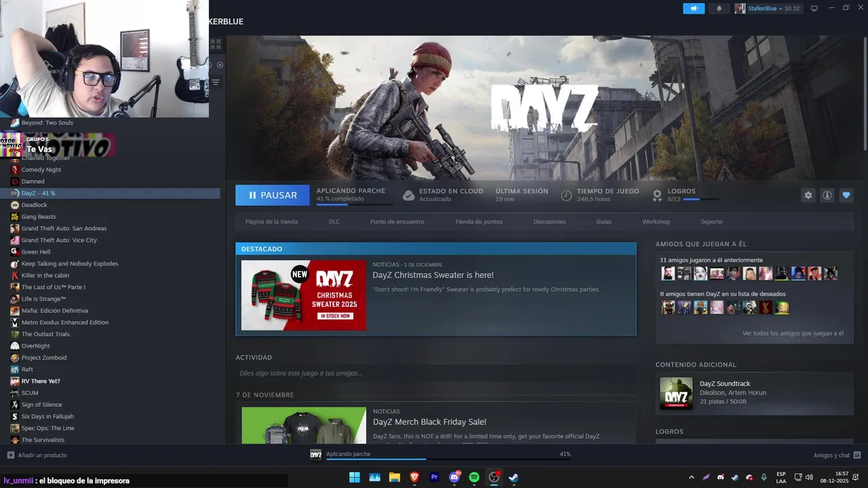Open the library grid view icon
Image resolution: width=868 pixels, height=488 pixels.
click(216, 44)
